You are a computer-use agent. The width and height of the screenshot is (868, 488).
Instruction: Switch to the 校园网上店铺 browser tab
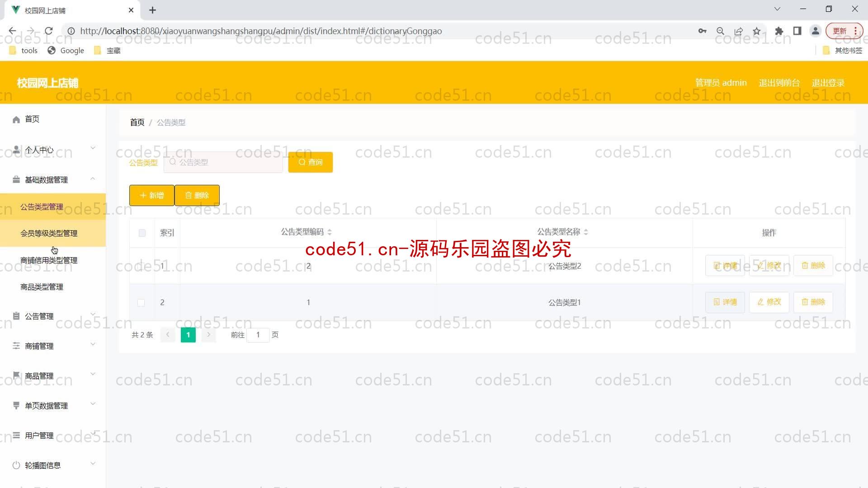coord(72,10)
